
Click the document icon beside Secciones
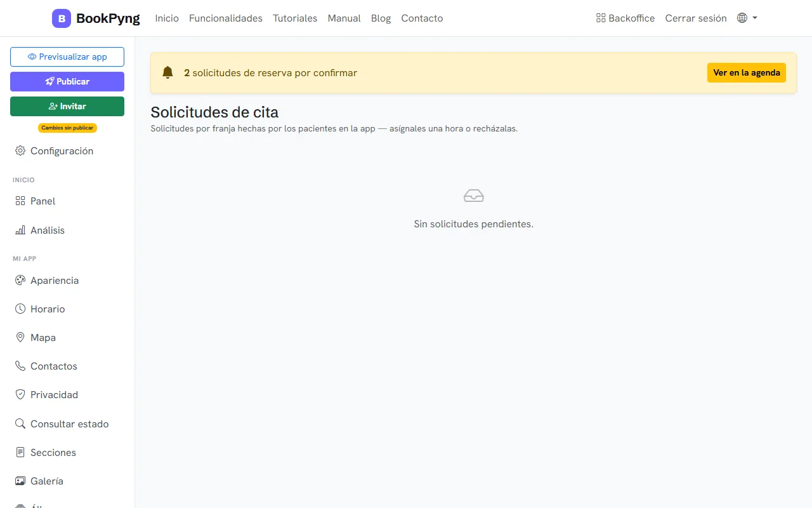(20, 452)
